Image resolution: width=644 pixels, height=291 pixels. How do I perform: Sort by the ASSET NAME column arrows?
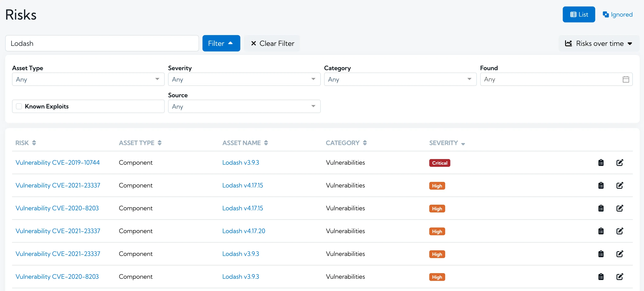(x=266, y=143)
